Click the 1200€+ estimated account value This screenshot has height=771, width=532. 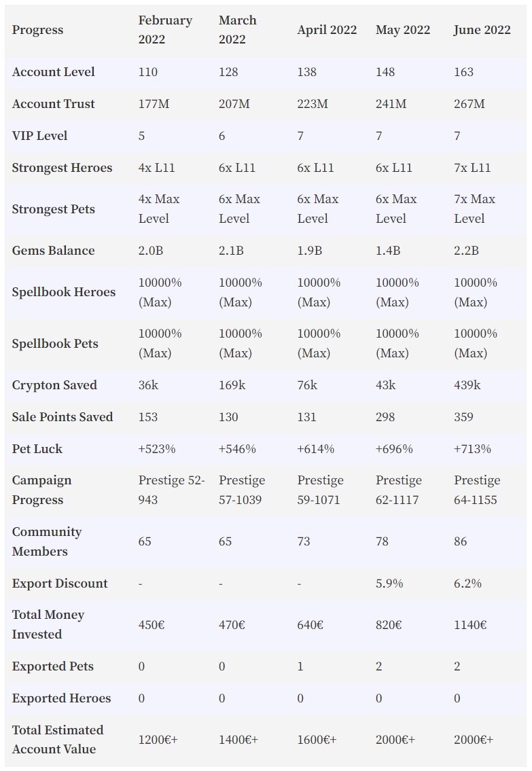point(158,740)
